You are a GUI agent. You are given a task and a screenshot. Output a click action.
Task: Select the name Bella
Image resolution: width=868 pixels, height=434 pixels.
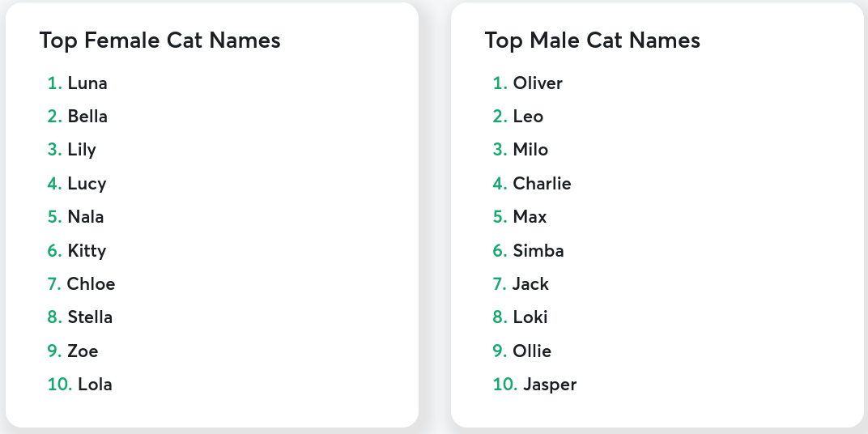point(87,117)
